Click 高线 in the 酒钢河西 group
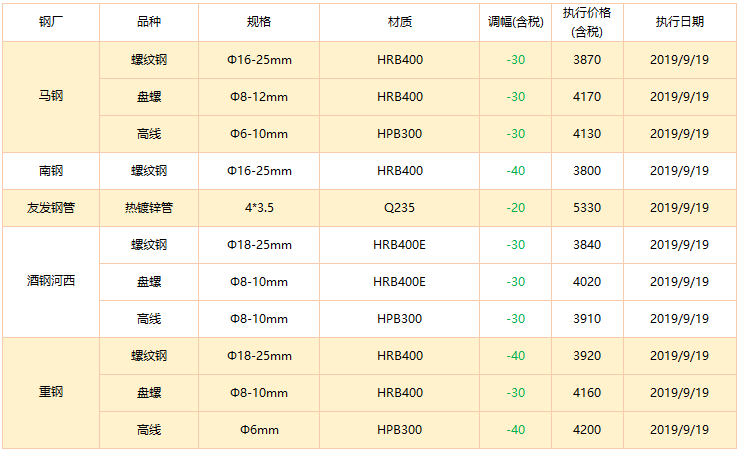 click(149, 319)
